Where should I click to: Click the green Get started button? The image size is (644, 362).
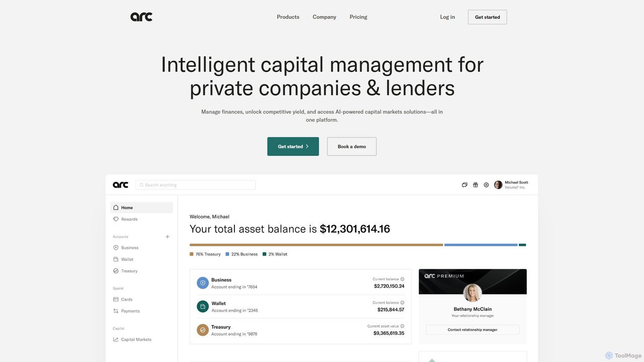click(293, 146)
